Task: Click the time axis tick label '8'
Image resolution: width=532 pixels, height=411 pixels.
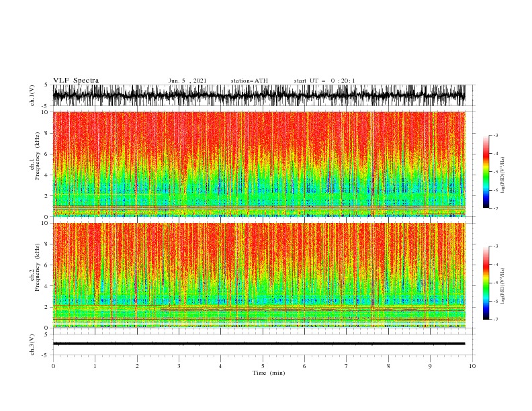Action: click(x=388, y=366)
